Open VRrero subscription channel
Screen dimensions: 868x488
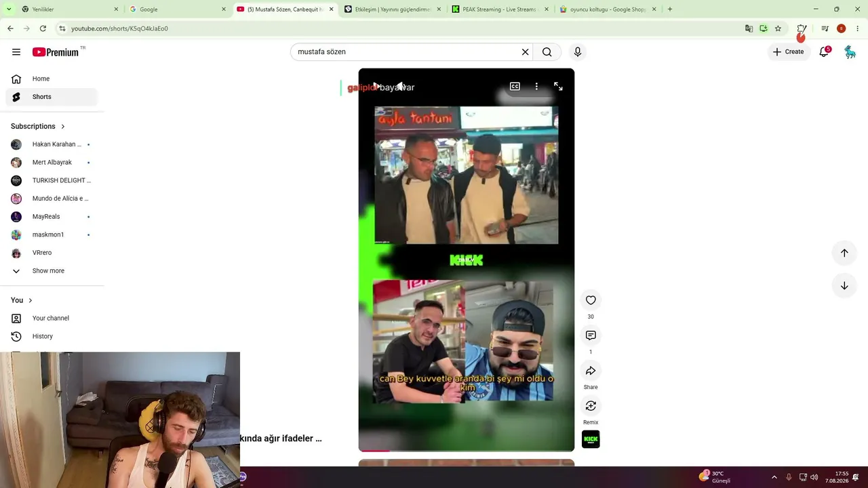coord(52,253)
